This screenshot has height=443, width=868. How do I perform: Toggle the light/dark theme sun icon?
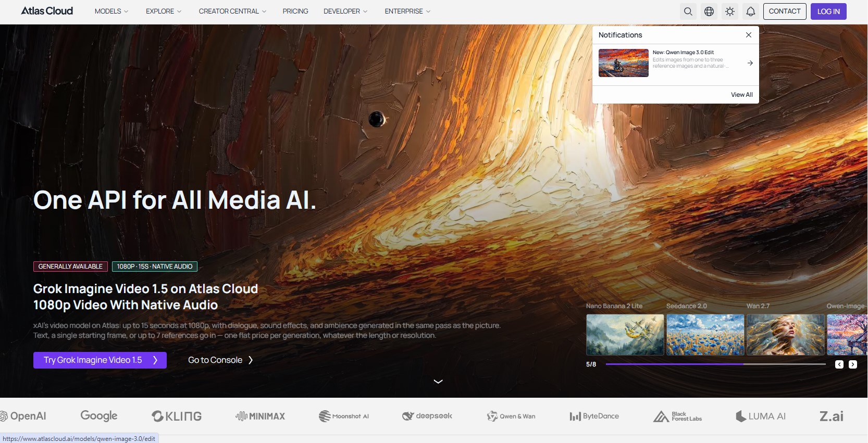click(x=730, y=11)
